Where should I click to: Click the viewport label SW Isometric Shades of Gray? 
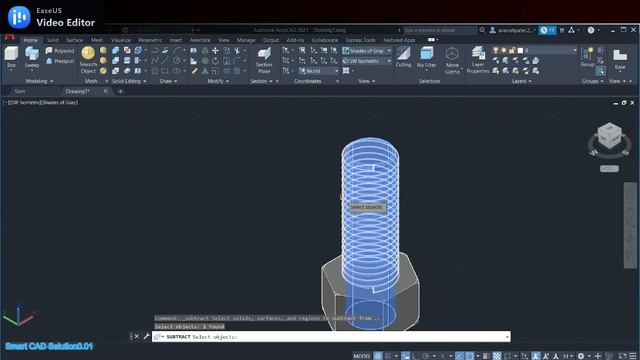[x=42, y=102]
